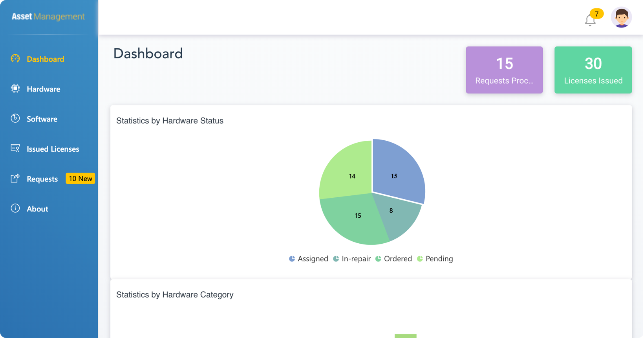Click the Dashboard gauge icon
This screenshot has width=644, height=338.
coord(15,59)
